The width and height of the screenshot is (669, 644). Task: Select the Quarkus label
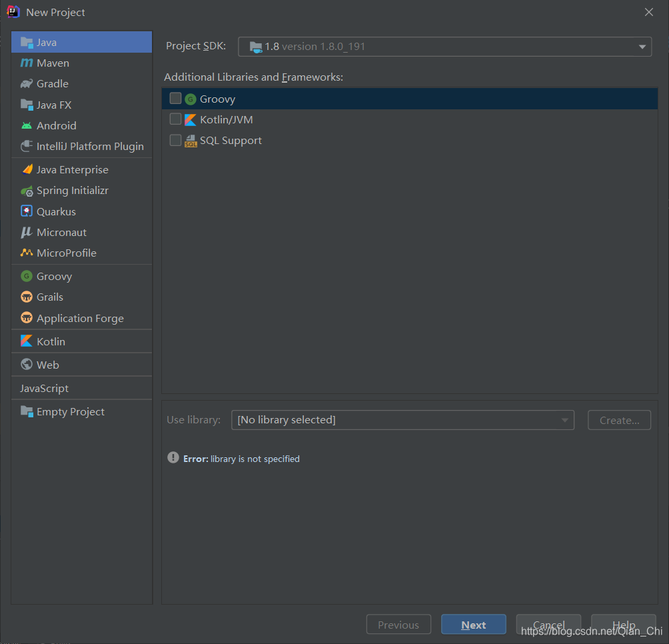57,212
